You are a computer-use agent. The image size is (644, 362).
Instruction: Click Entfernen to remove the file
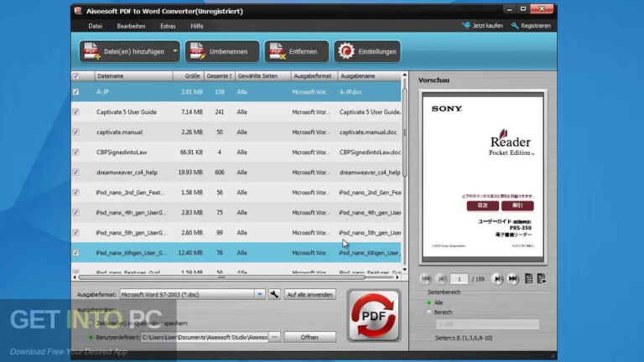pyautogui.click(x=297, y=51)
